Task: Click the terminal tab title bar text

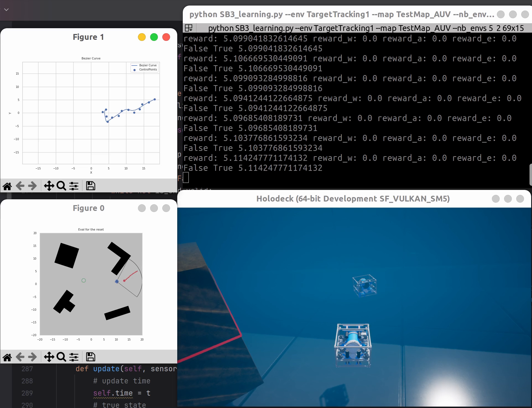Action: coord(366,28)
